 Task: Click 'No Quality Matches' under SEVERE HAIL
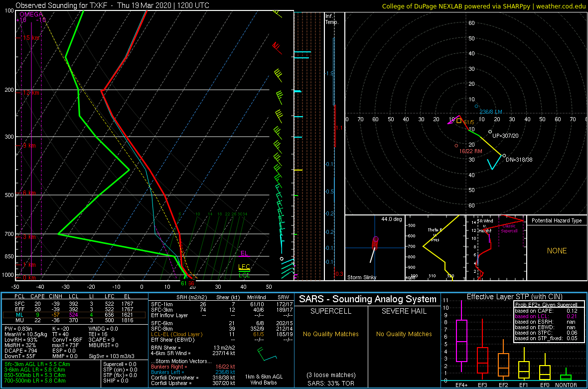click(404, 334)
